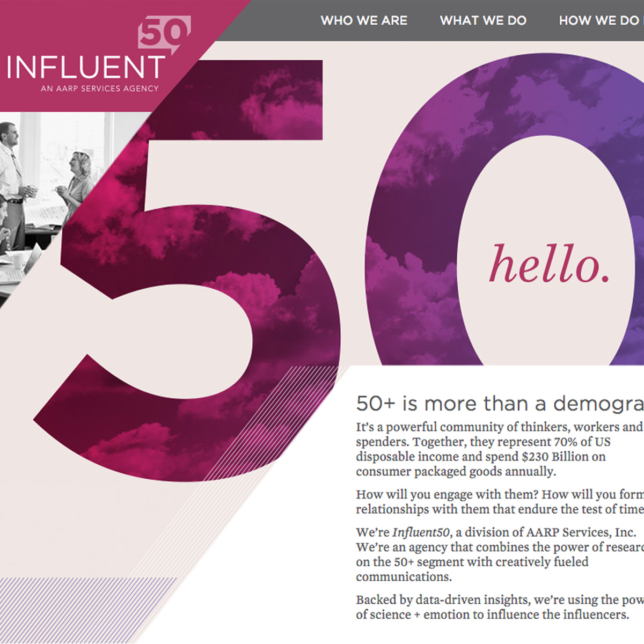The image size is (644, 644).
Task: Click the paragraph starting It's a powerful community
Action: pos(500,449)
